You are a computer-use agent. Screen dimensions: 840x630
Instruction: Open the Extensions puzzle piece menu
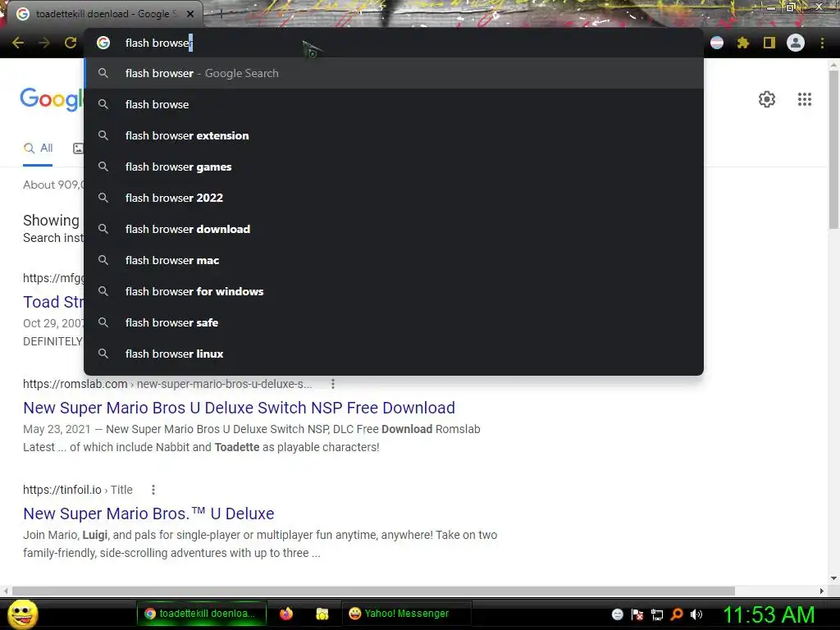743,43
